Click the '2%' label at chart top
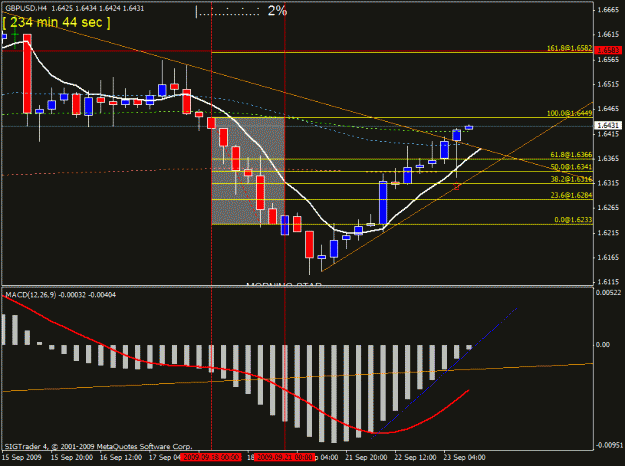 [277, 11]
